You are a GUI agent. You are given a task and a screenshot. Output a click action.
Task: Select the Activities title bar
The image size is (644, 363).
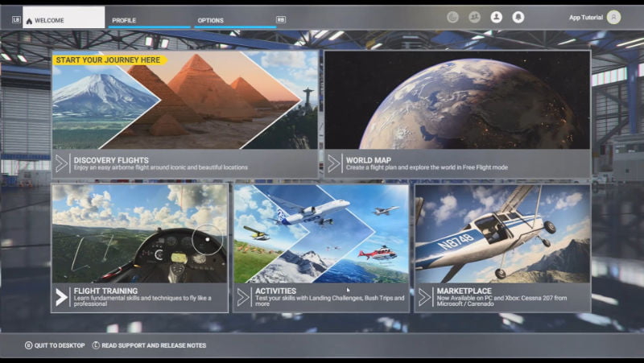point(321,297)
